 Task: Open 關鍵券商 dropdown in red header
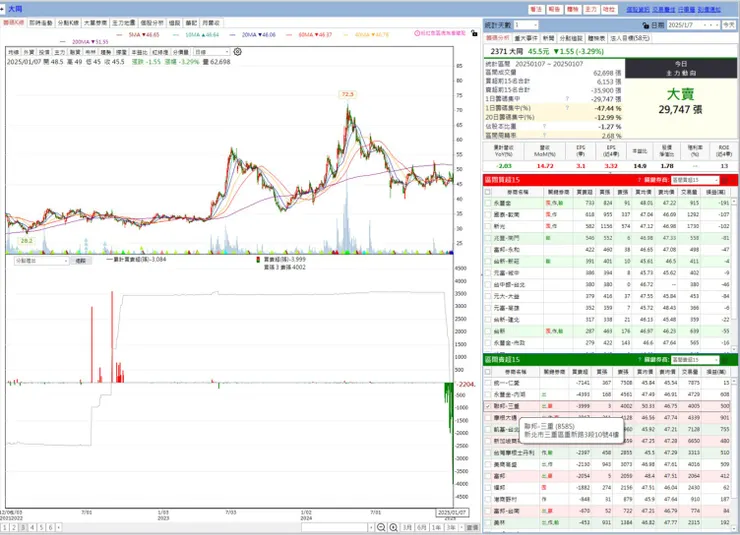695,180
